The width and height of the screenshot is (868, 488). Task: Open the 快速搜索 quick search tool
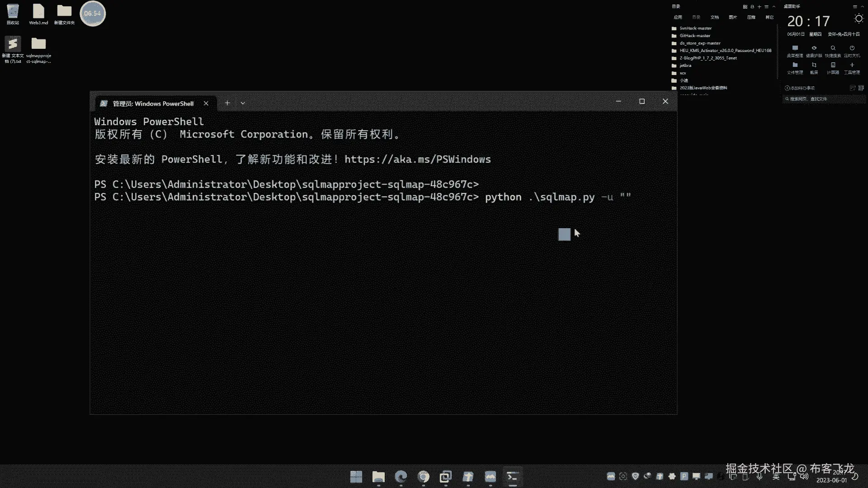click(833, 48)
